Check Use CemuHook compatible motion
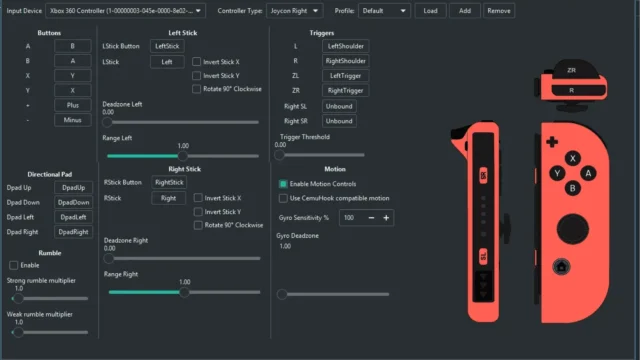 [283, 198]
